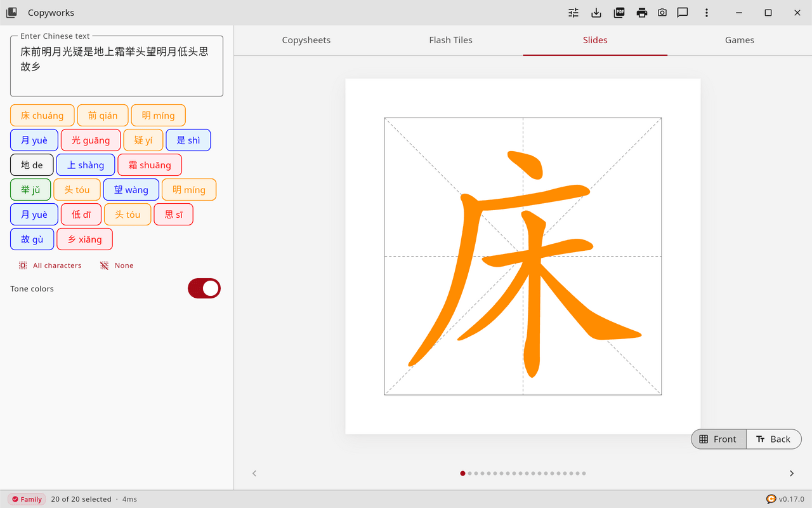Click the chat icon beside v0.17.0
Screen dimensions: 812x508
tap(771, 499)
